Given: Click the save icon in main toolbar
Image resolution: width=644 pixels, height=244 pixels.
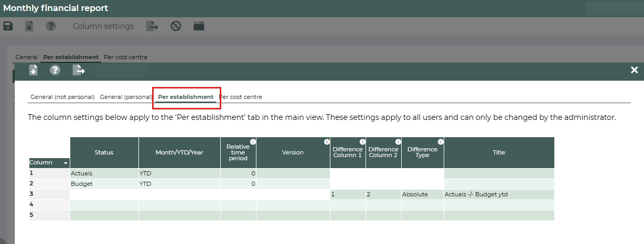Looking at the screenshot, I should [x=8, y=26].
